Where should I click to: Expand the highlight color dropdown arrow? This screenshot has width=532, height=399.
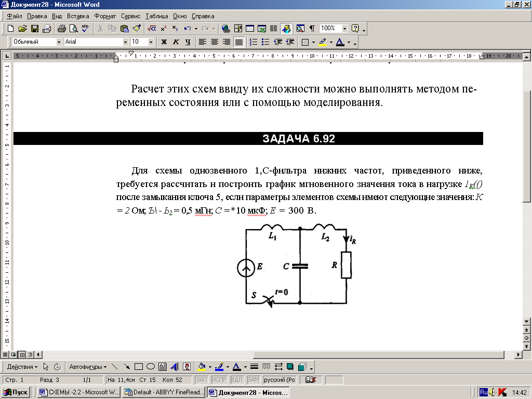pyautogui.click(x=331, y=43)
